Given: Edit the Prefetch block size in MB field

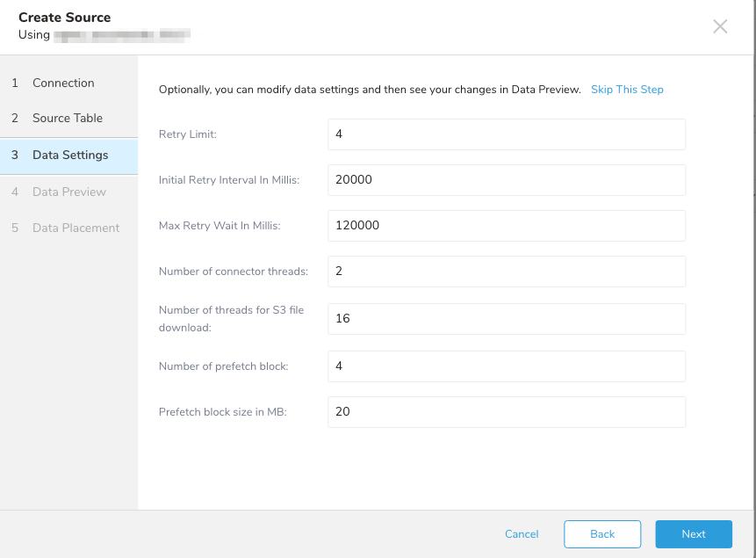Looking at the screenshot, I should (506, 411).
